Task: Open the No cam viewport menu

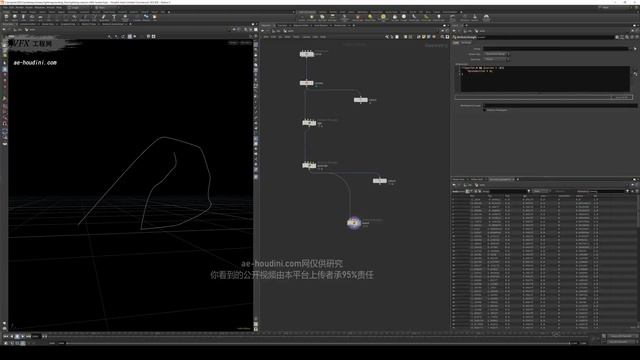Action: click(x=245, y=42)
